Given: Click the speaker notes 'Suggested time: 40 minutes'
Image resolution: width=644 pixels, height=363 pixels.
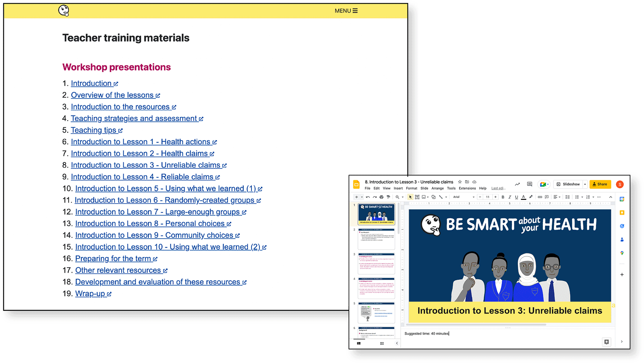Looking at the screenshot, I should [427, 333].
